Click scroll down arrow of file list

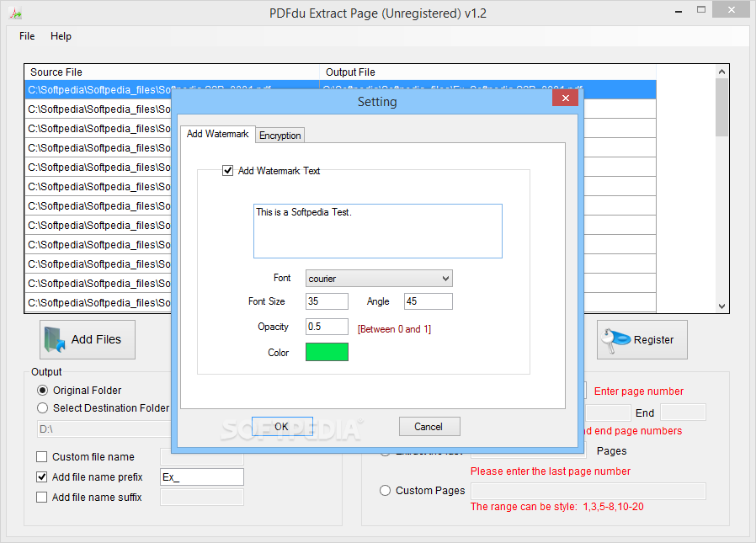coord(721,306)
